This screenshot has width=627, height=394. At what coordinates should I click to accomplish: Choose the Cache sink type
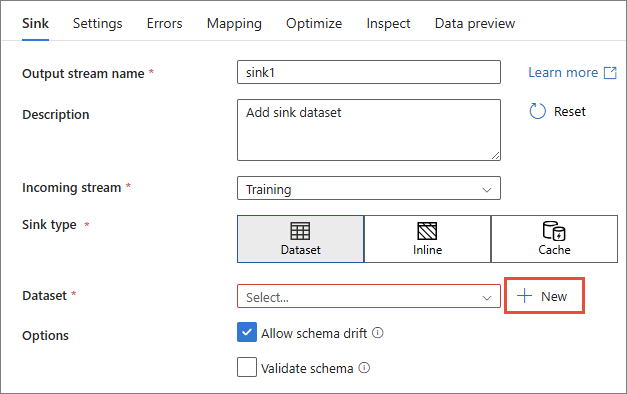coord(554,239)
